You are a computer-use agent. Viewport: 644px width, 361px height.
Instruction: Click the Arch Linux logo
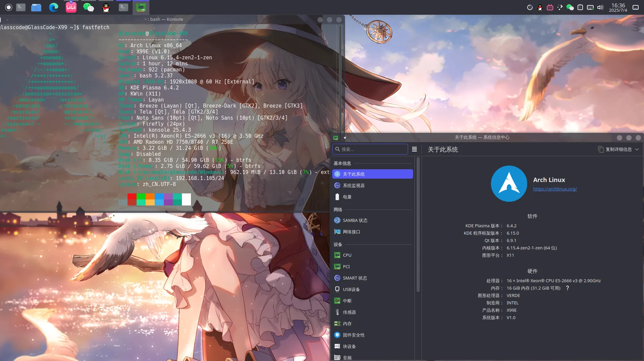click(509, 184)
